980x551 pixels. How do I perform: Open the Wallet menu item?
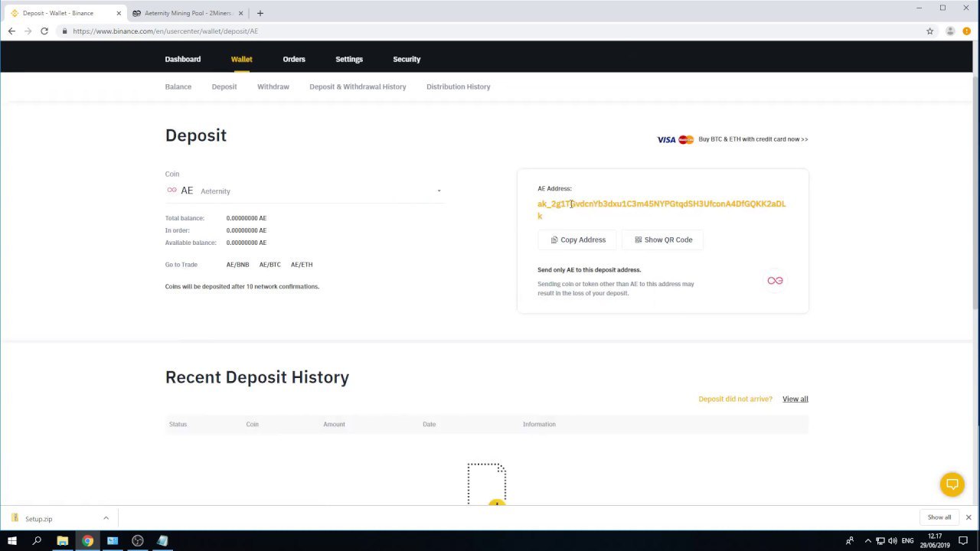tap(241, 59)
